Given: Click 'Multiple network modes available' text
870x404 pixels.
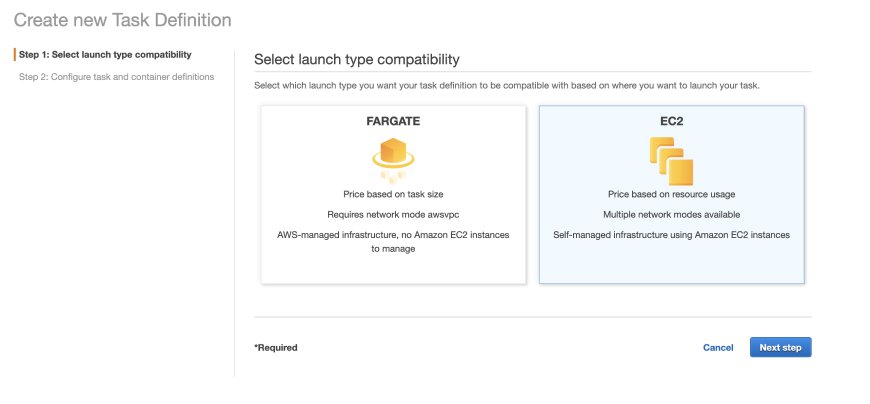Looking at the screenshot, I should click(671, 214).
